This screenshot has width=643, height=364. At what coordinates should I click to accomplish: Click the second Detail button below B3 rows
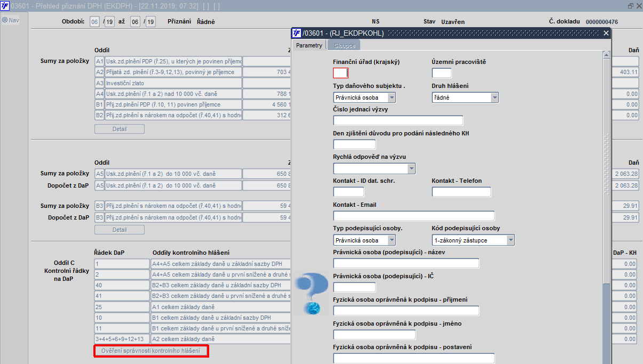tap(120, 230)
